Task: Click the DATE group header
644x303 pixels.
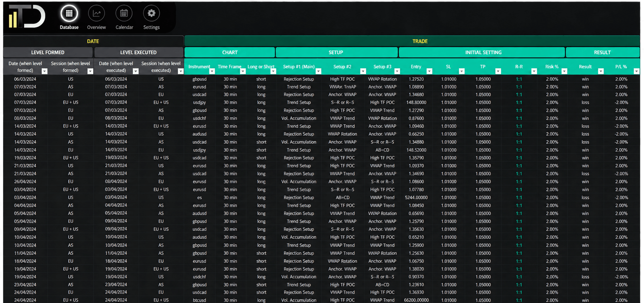Action: coord(93,41)
